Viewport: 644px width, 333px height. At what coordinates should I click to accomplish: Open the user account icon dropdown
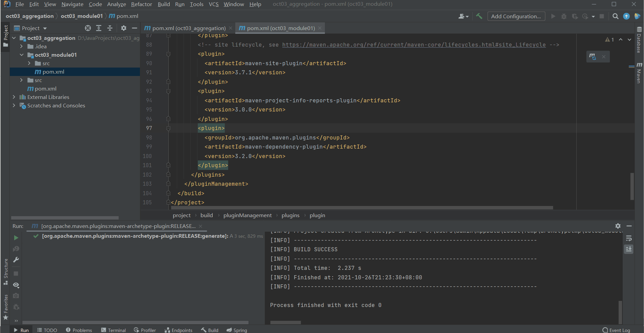click(463, 16)
